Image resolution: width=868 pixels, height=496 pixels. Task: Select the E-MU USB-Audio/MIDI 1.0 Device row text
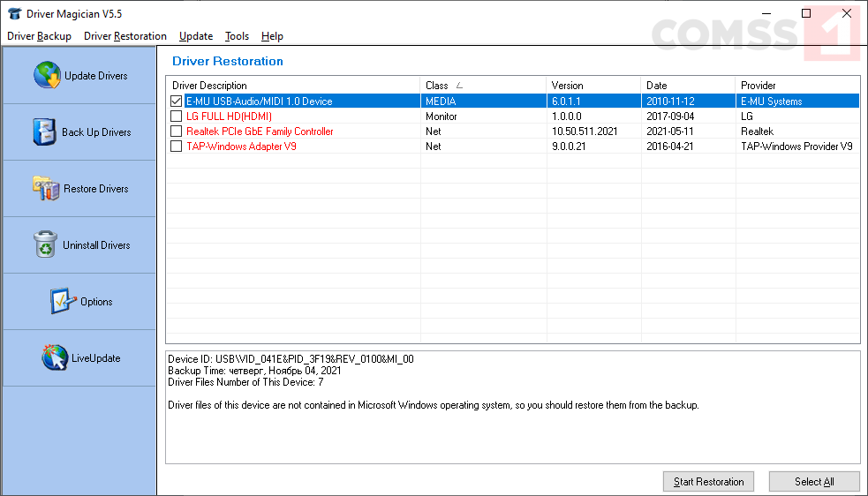259,101
